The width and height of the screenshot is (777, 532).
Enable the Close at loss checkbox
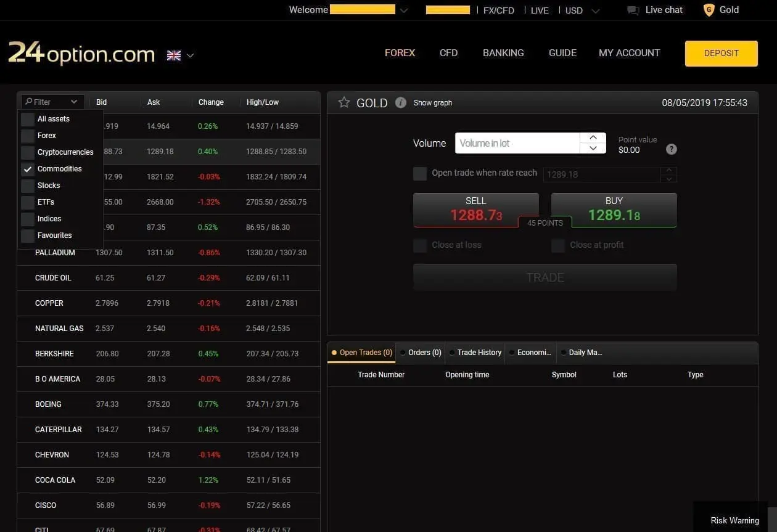420,245
